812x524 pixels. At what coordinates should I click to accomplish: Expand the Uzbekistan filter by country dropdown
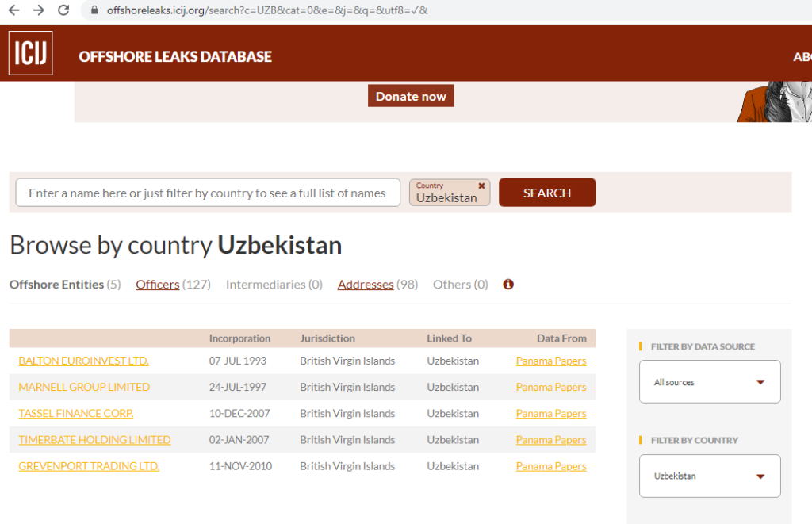coord(710,476)
